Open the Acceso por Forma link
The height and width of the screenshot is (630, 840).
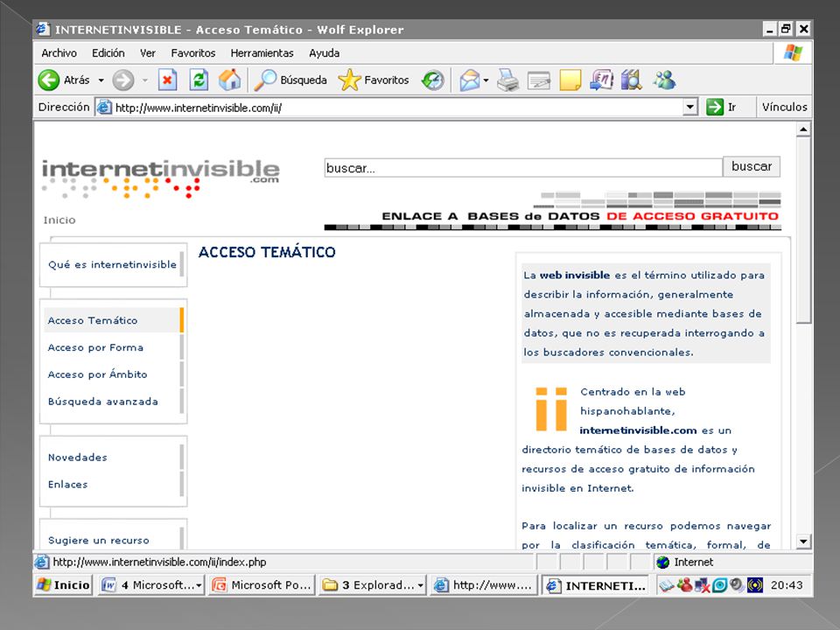[95, 347]
